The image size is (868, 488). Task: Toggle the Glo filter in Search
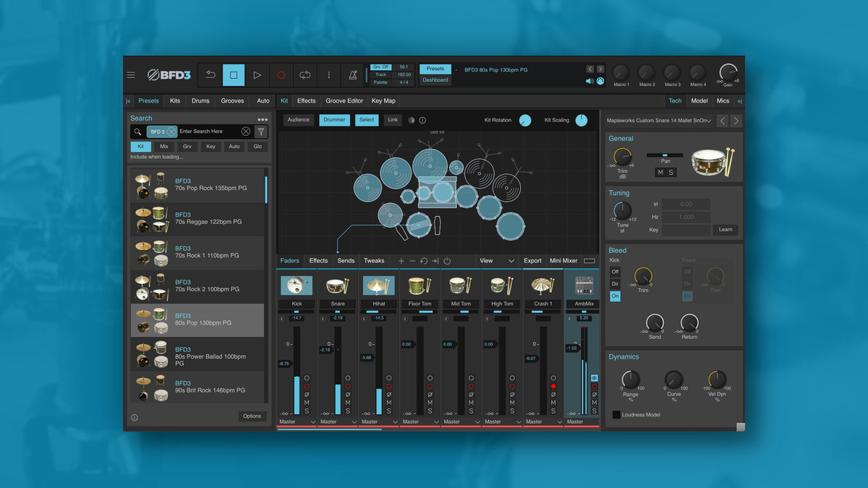pyautogui.click(x=258, y=146)
